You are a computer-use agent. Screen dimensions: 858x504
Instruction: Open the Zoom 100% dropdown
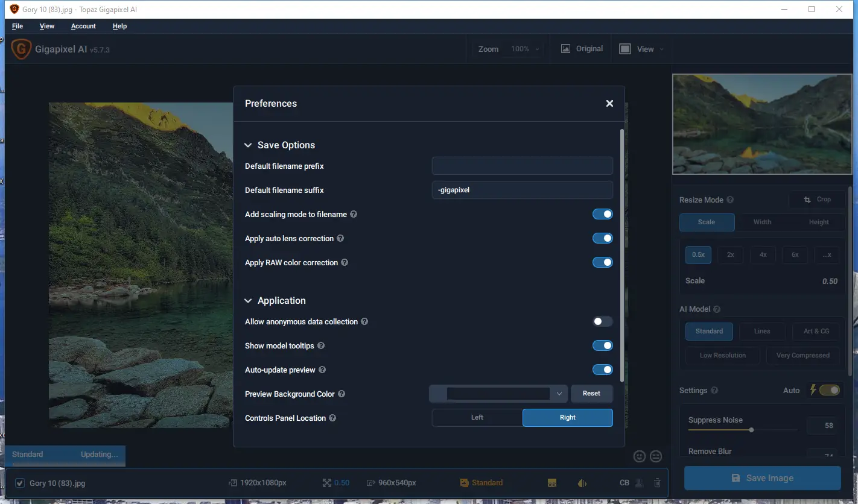(525, 49)
